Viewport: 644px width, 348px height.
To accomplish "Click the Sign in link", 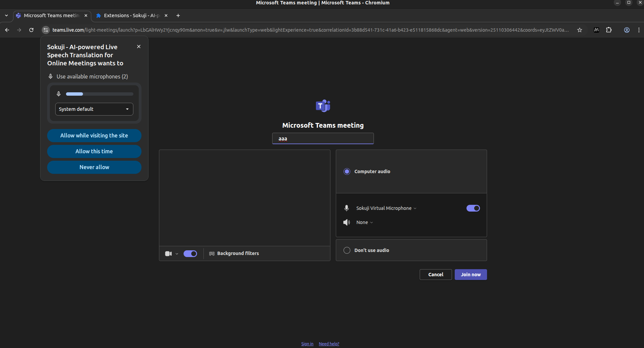I will click(x=307, y=344).
